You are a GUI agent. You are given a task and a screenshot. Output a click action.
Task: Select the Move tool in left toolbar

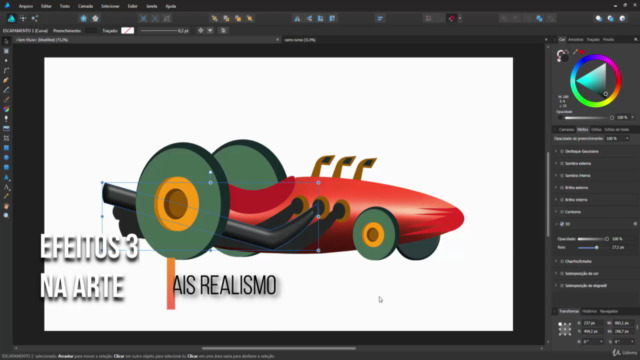6,41
